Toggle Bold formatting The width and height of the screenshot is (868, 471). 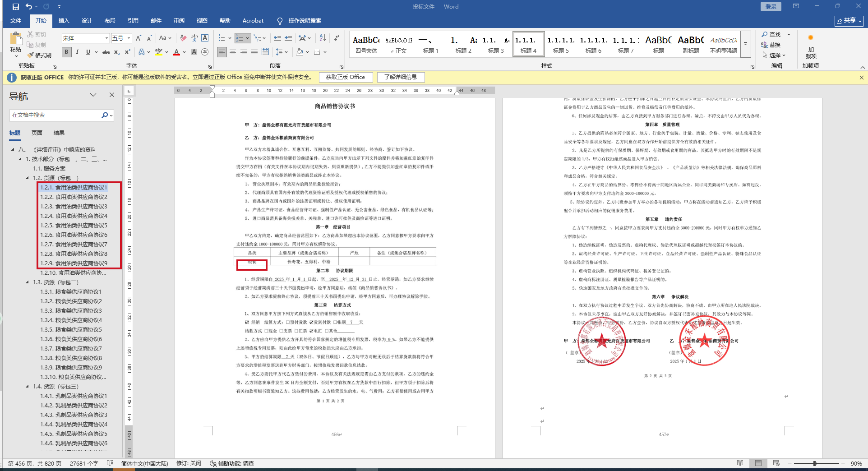tap(66, 52)
